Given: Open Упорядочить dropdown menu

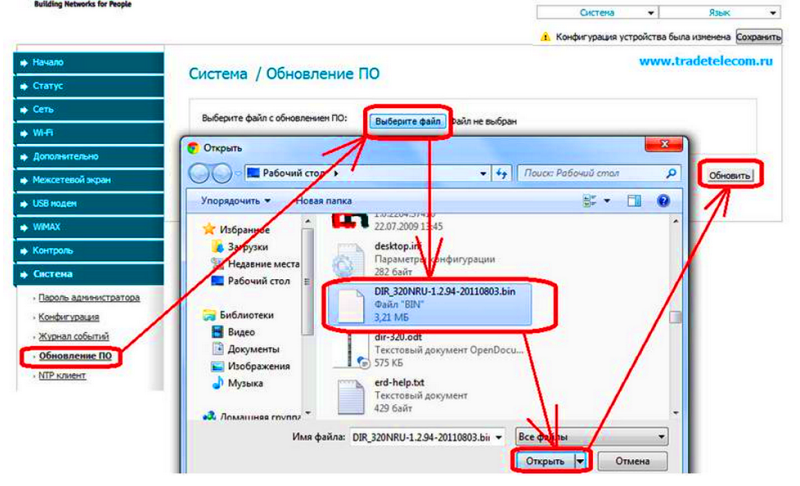Looking at the screenshot, I should [236, 200].
